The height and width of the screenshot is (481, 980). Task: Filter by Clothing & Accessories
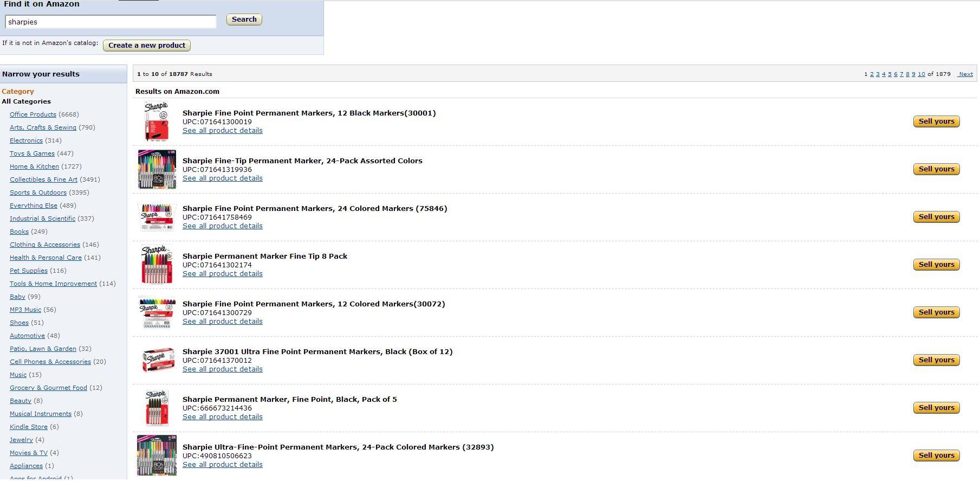click(45, 245)
